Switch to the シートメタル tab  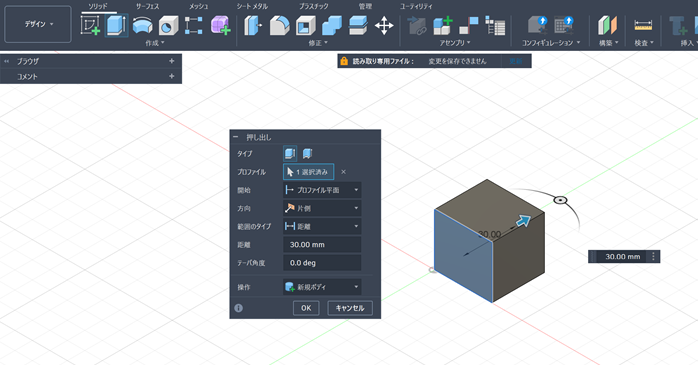pos(252,6)
